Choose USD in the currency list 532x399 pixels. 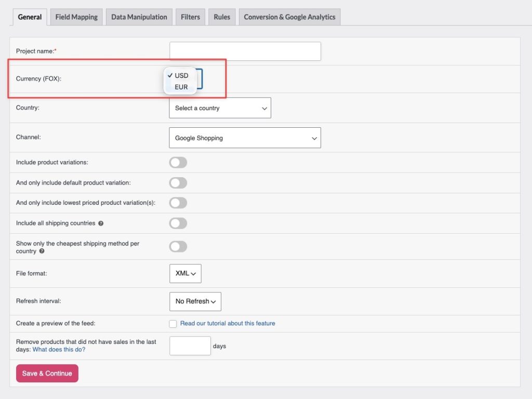coord(181,75)
